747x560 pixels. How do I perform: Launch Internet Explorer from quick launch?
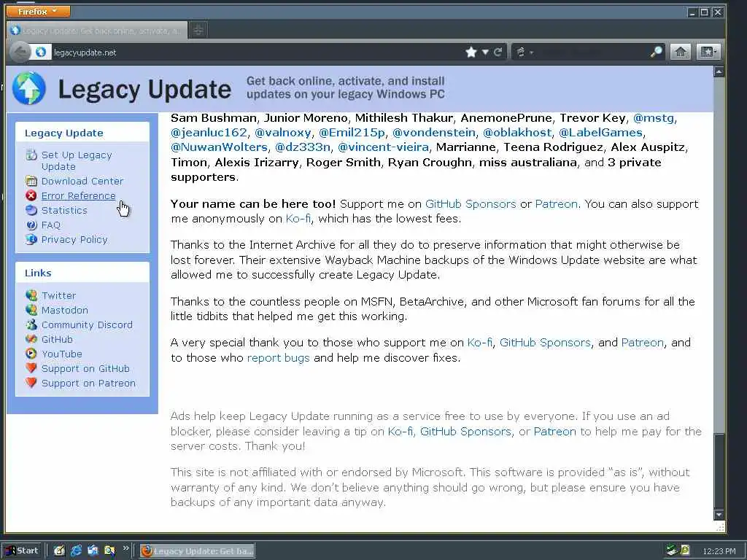point(76,551)
